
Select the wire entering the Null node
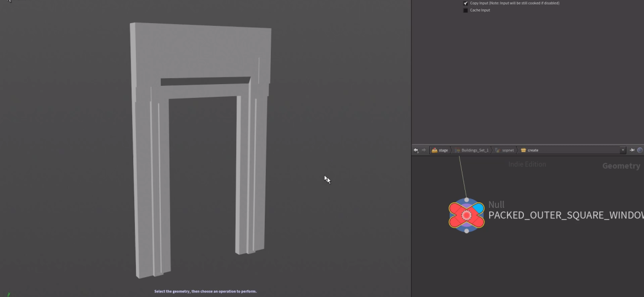[462, 176]
